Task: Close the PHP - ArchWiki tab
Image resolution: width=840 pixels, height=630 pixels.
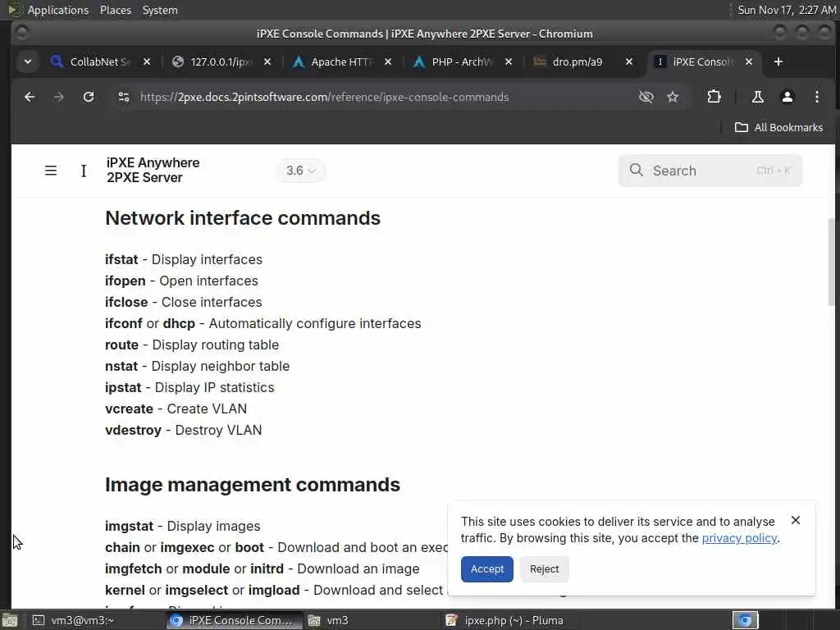Action: (x=509, y=62)
